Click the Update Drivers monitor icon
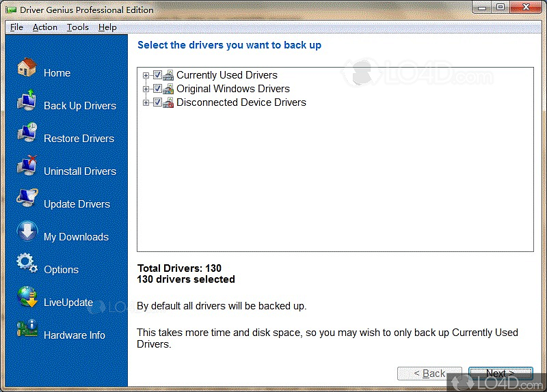 coord(27,197)
